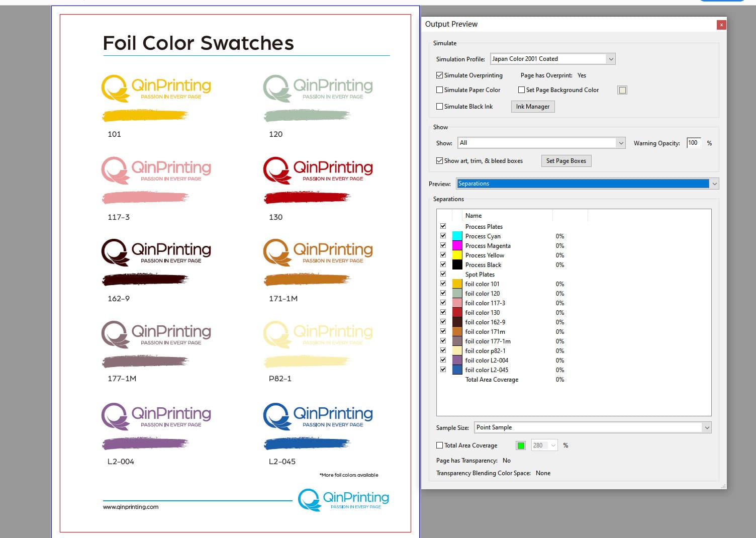Click the red 130 QinPrinting logo

point(318,170)
